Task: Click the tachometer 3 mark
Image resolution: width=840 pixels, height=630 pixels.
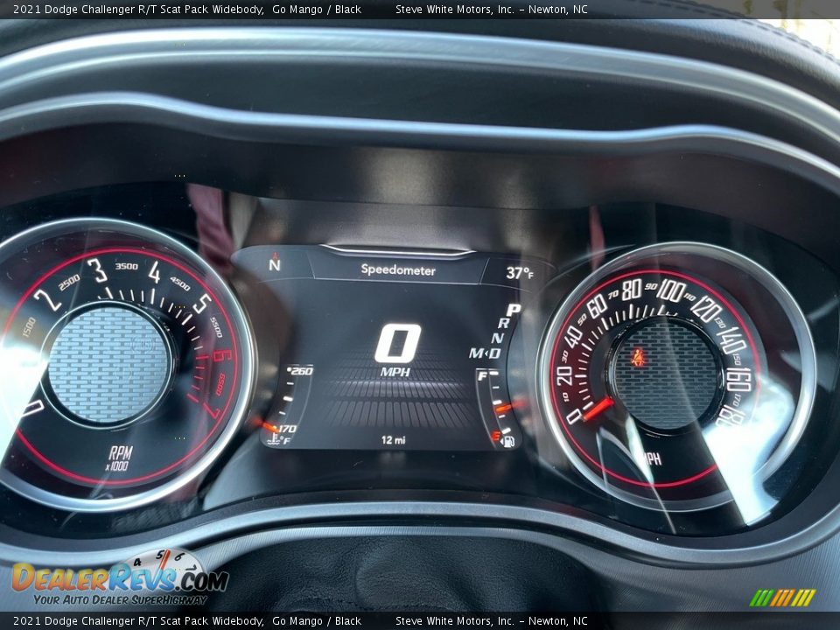Action: (98, 270)
